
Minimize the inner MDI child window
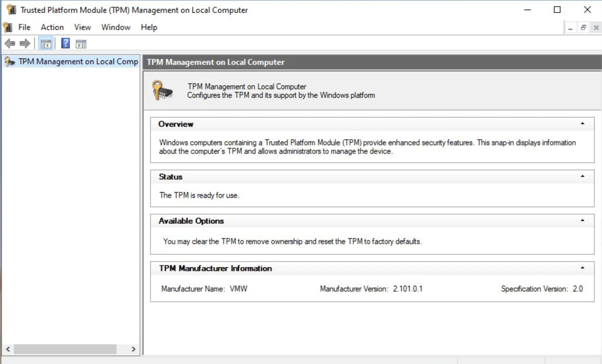[x=570, y=28]
